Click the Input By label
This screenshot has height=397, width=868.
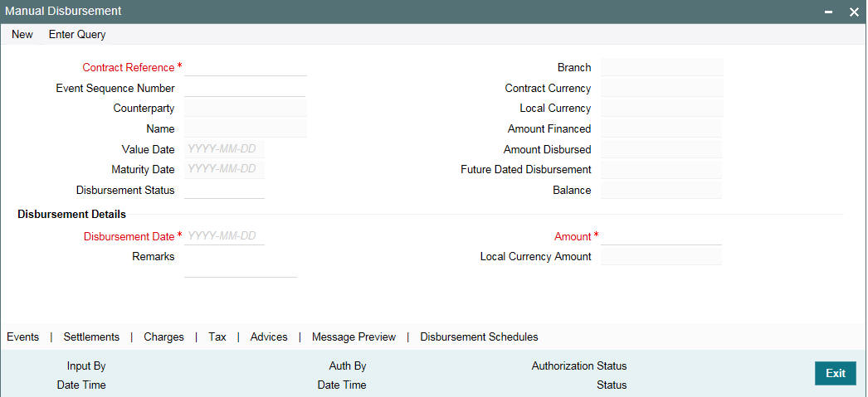point(86,366)
